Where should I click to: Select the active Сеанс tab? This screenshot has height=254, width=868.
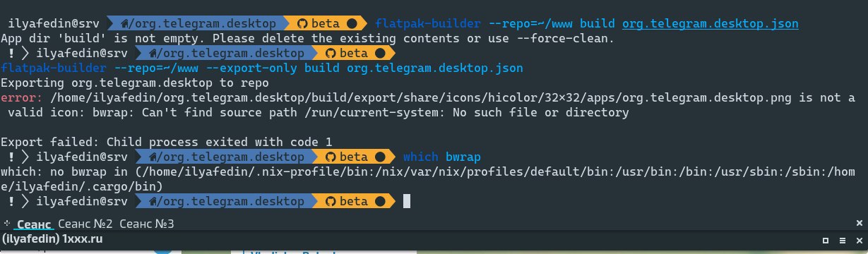point(35,224)
